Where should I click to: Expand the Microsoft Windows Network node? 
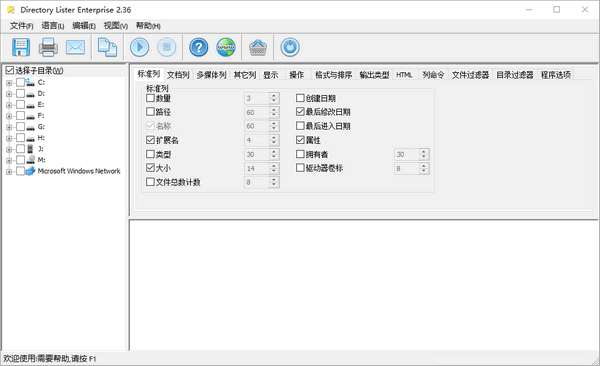click(9, 172)
